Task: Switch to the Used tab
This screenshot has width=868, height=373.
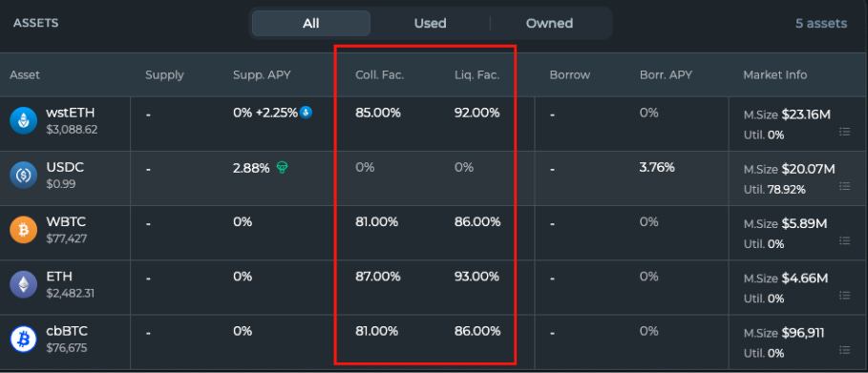Action: click(430, 23)
